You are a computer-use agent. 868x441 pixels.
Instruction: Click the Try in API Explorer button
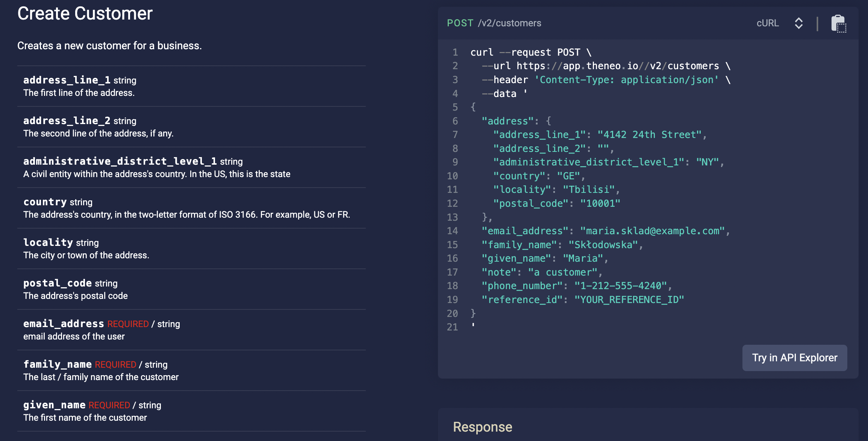(794, 358)
